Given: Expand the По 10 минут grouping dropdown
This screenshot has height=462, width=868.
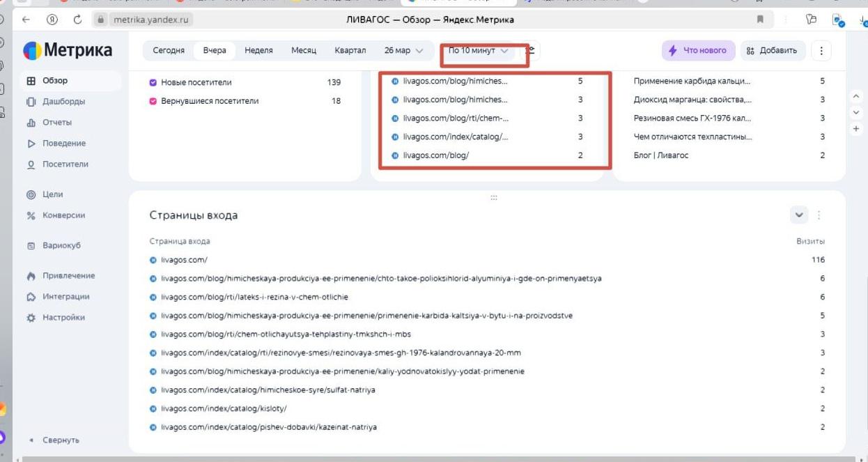Looking at the screenshot, I should (478, 51).
